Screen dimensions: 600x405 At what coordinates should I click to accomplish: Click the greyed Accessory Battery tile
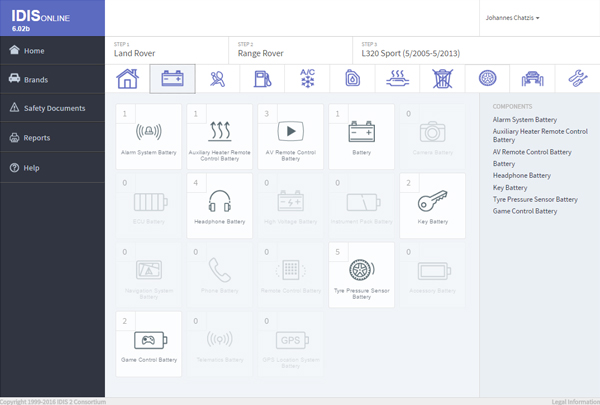432,275
